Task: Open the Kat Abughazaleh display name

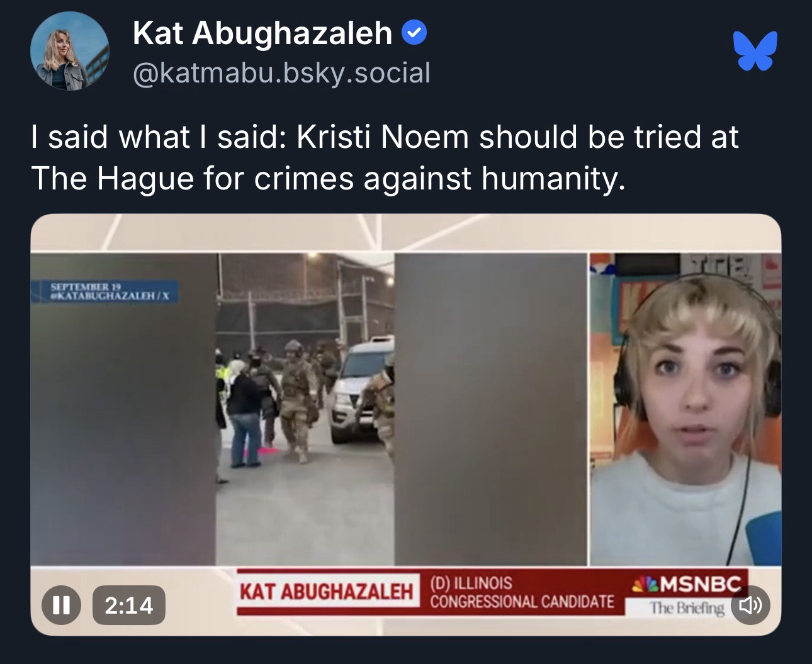Action: (x=262, y=33)
